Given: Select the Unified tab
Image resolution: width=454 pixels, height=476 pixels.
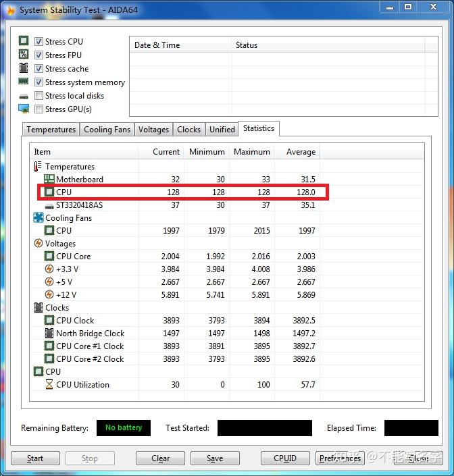Looking at the screenshot, I should point(222,130).
